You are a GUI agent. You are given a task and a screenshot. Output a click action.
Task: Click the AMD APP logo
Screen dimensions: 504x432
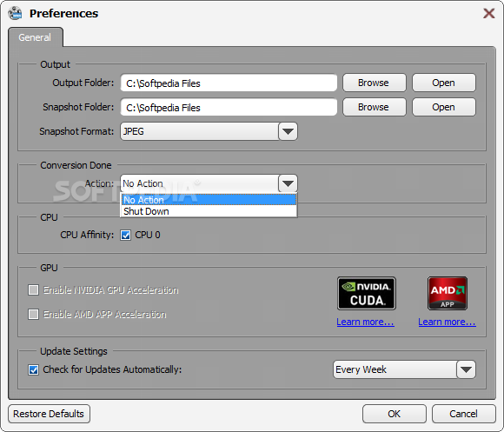pos(448,293)
